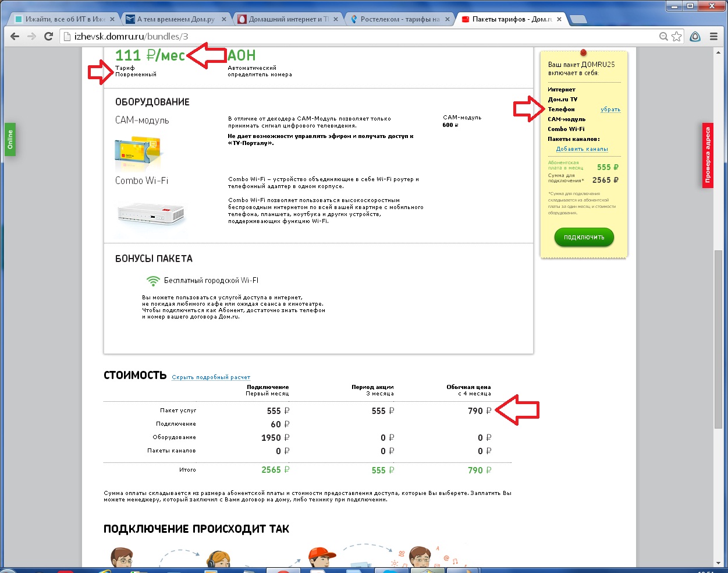Open a new browser tab
The image size is (728, 573).
pos(578,19)
